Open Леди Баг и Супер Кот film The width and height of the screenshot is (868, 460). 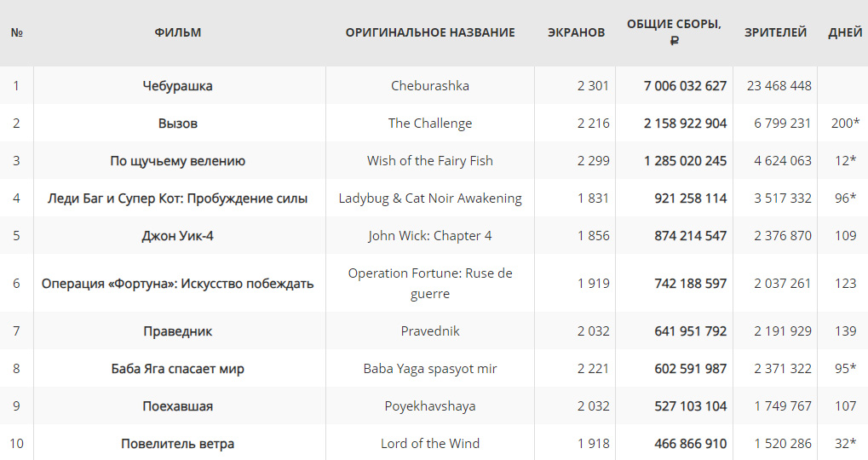coord(177,198)
